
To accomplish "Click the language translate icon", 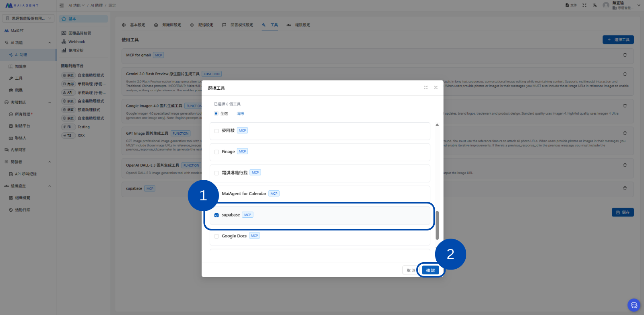I will point(594,5).
